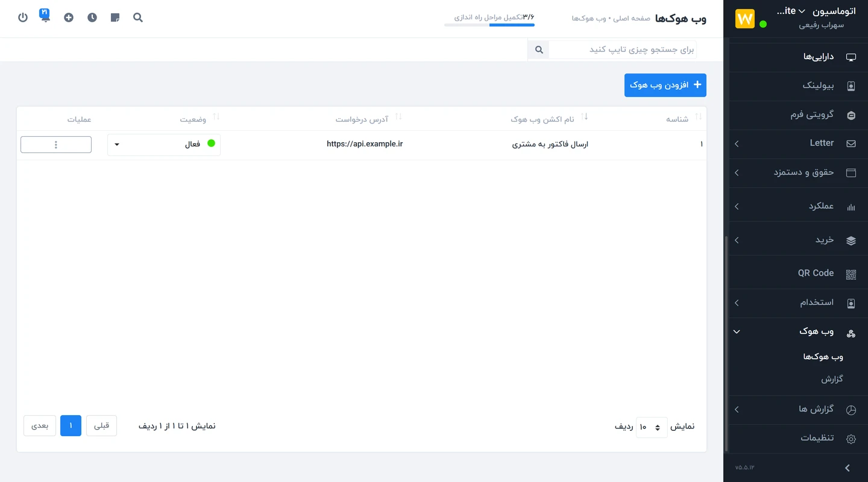Click the QR Code icon

coord(851,274)
